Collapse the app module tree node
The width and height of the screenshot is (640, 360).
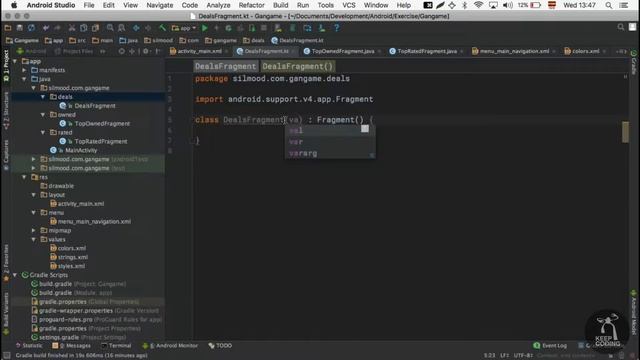[15, 61]
